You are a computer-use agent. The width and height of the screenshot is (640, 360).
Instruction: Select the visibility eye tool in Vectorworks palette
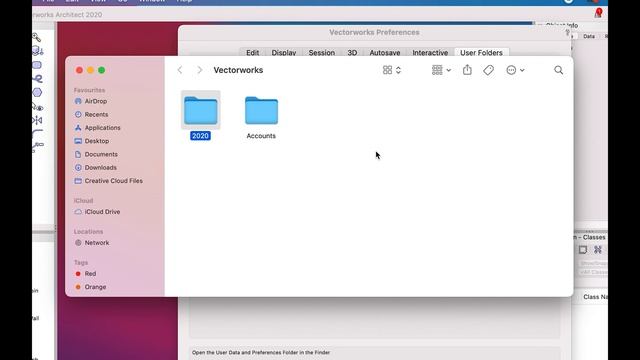tap(38, 107)
